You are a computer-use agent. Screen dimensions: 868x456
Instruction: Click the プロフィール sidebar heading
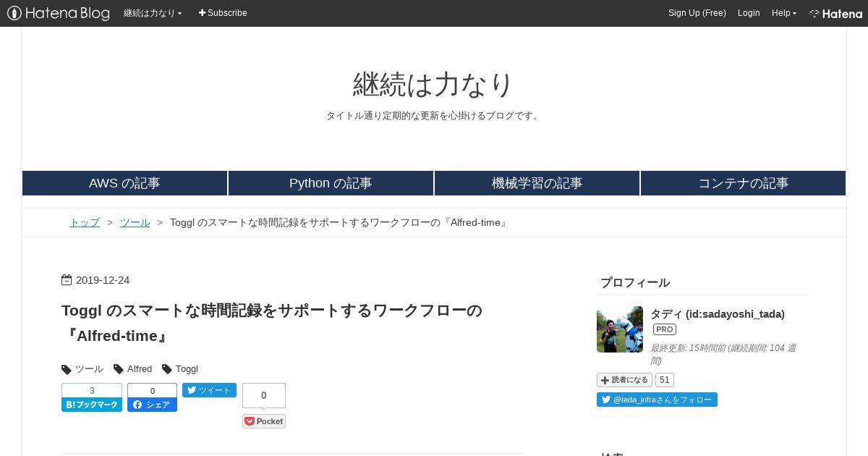pyautogui.click(x=635, y=283)
